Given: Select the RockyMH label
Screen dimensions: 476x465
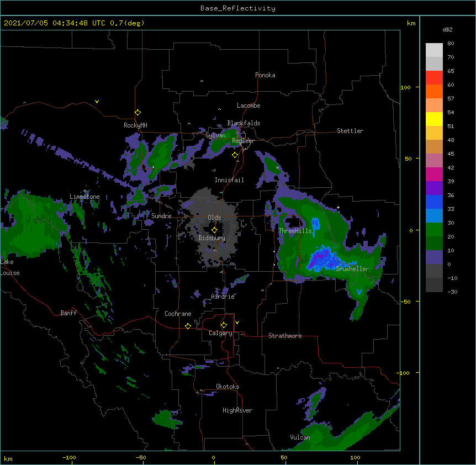Looking at the screenshot, I should [x=135, y=125].
